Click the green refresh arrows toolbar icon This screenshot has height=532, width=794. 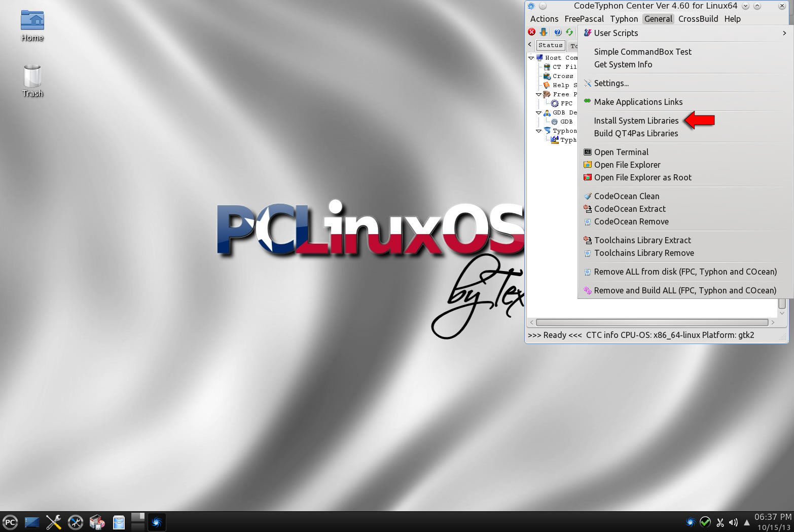click(569, 32)
